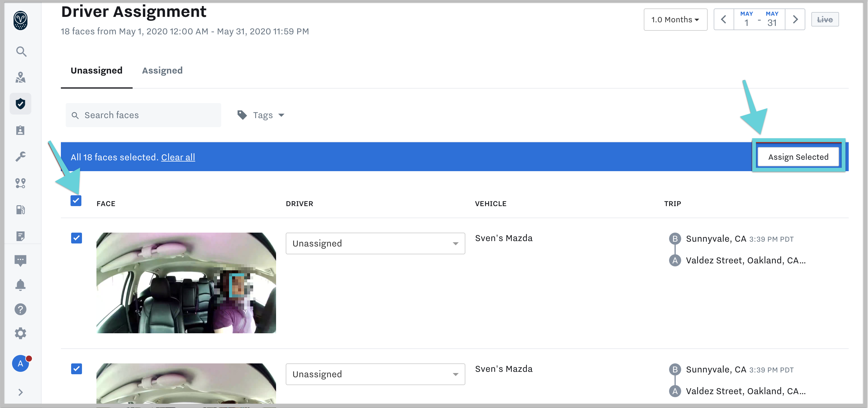Expand the sidebar with bottom chevron
The image size is (868, 408).
pyautogui.click(x=20, y=392)
